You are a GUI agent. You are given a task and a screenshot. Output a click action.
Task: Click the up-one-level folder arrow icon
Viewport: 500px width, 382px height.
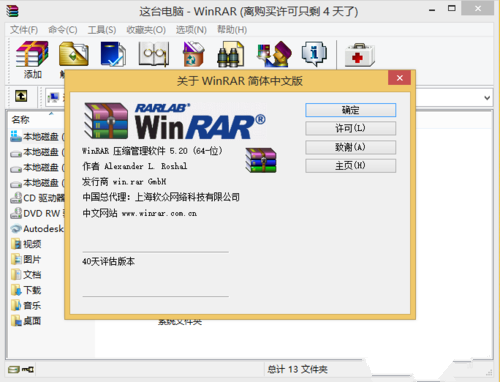click(21, 97)
